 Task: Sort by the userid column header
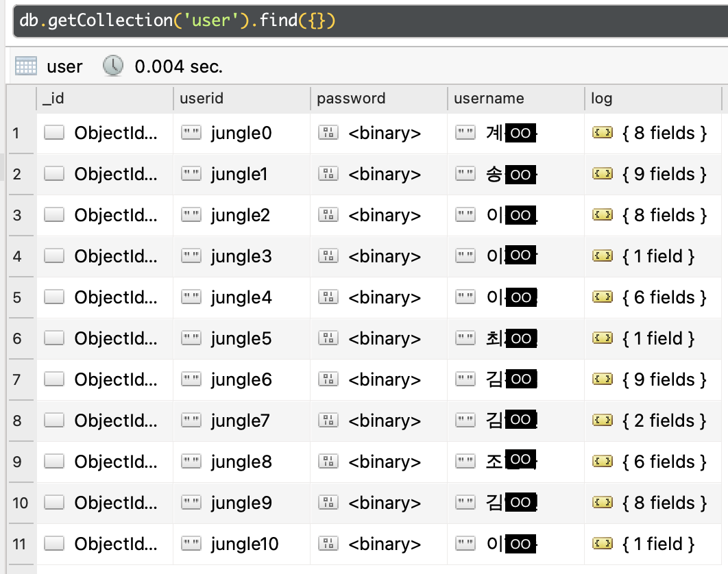click(202, 99)
